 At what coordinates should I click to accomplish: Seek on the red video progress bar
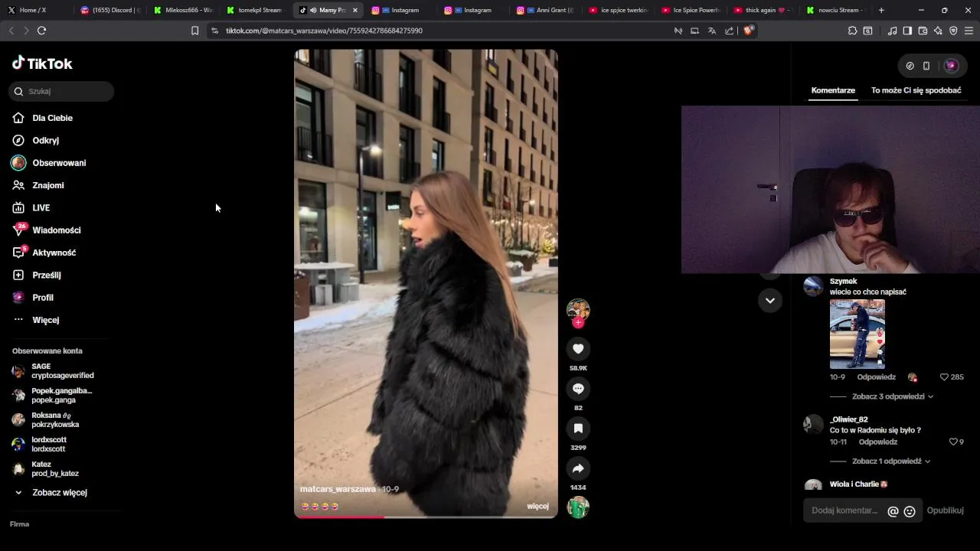pyautogui.click(x=426, y=517)
